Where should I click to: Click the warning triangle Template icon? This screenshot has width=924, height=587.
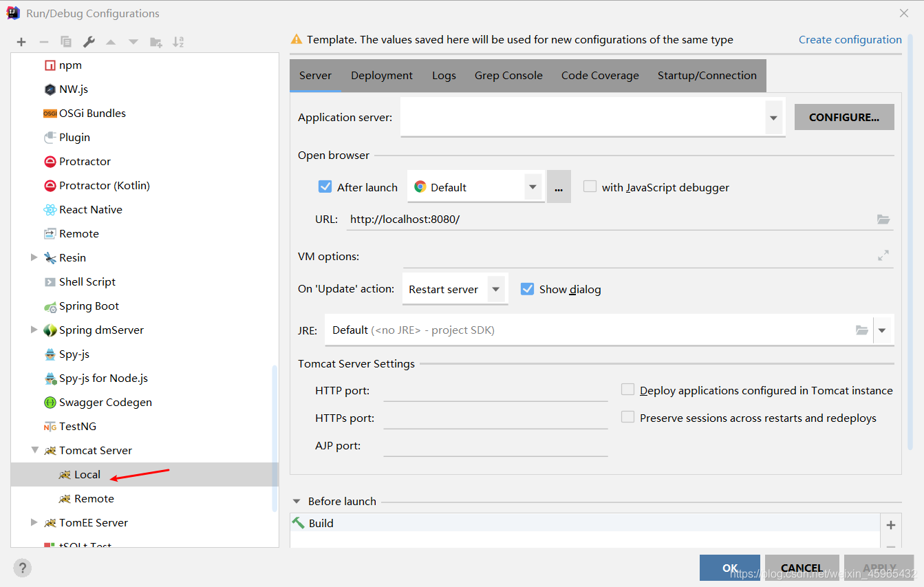[297, 40]
